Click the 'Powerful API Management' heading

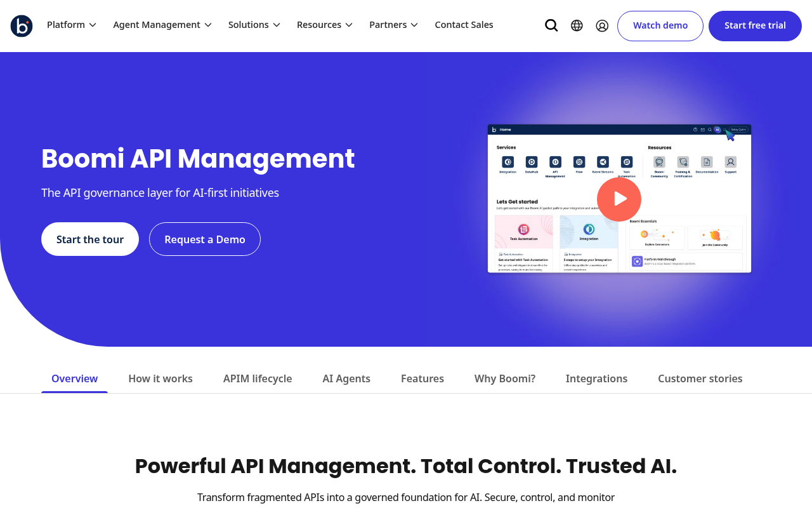[406, 466]
